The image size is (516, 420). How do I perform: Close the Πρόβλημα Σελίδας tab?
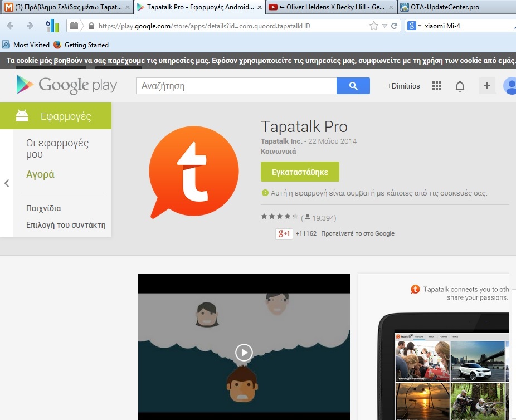pyautogui.click(x=128, y=7)
